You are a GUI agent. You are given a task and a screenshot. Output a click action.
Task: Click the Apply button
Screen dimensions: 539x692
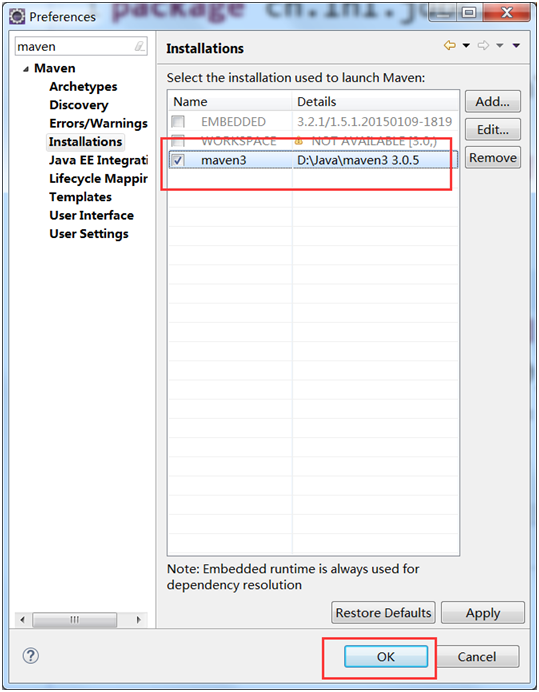point(483,613)
